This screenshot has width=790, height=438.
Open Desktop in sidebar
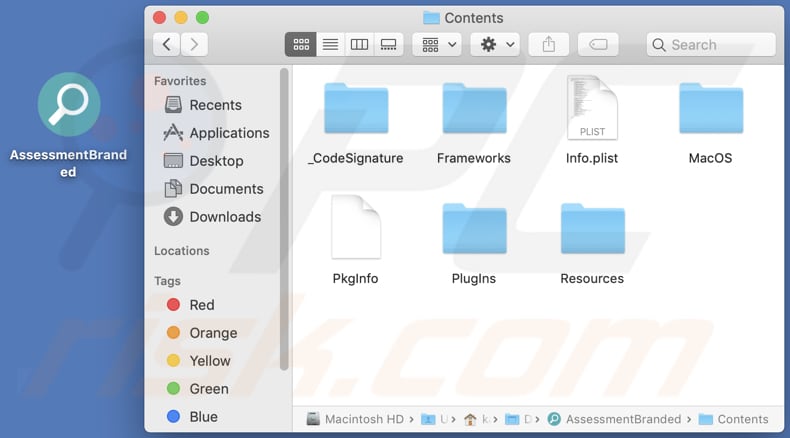(204, 161)
